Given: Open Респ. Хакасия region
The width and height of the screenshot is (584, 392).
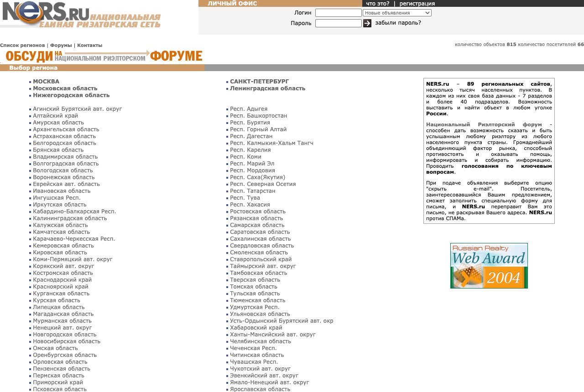Looking at the screenshot, I should [x=250, y=205].
